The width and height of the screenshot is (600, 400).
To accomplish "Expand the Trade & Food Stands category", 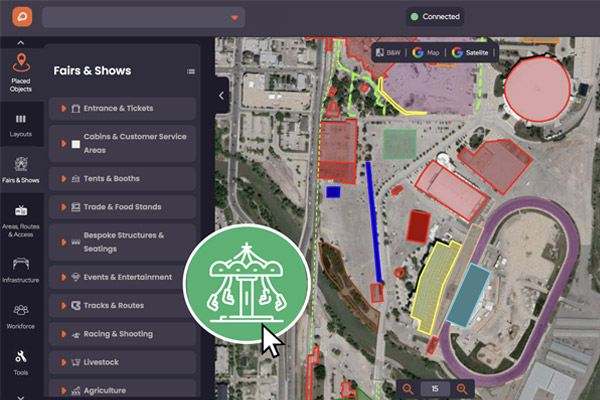I will pos(122,207).
